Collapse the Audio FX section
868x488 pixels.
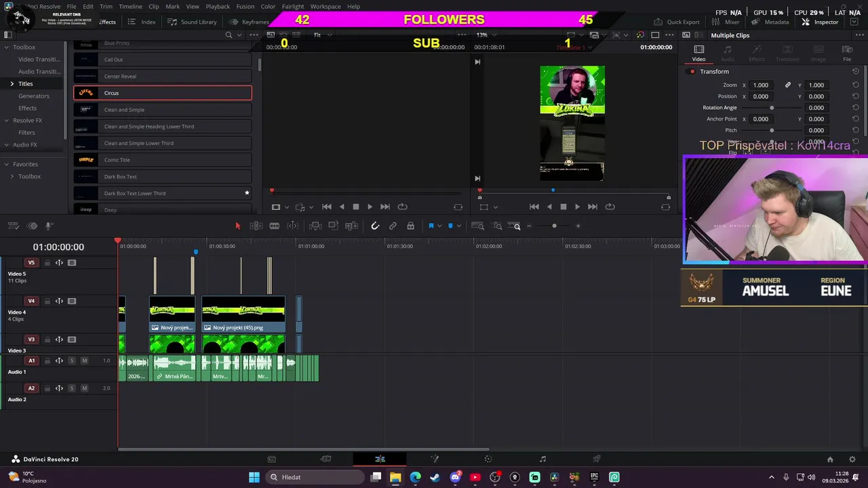tap(6, 144)
